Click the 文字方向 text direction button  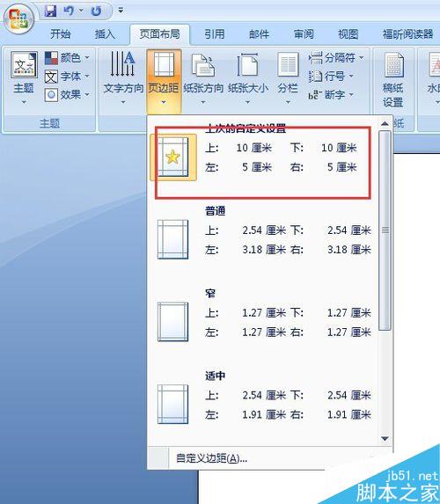coord(123,78)
